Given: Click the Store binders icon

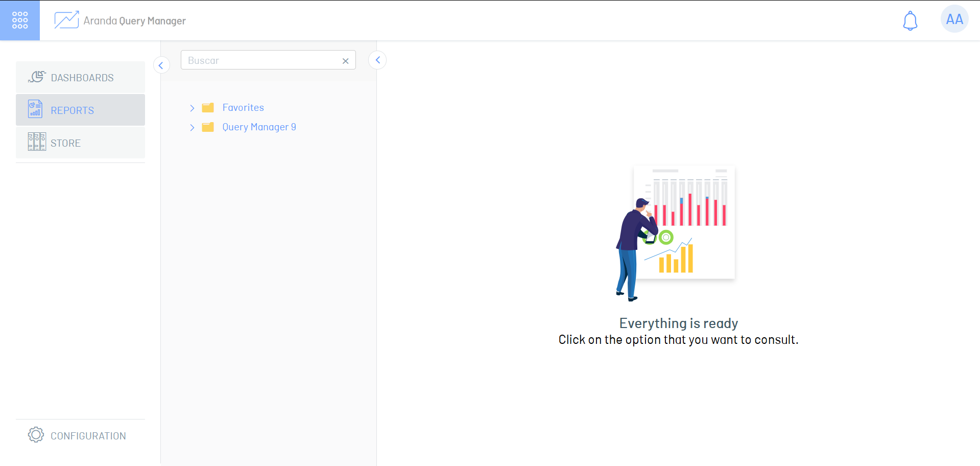Looking at the screenshot, I should click(x=37, y=142).
